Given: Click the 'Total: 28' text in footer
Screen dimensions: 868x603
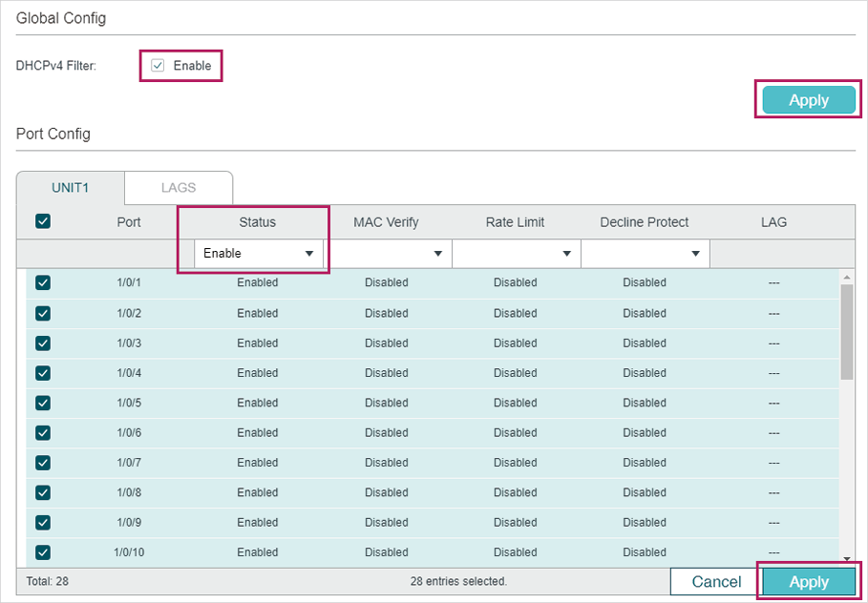Looking at the screenshot, I should point(47,581).
